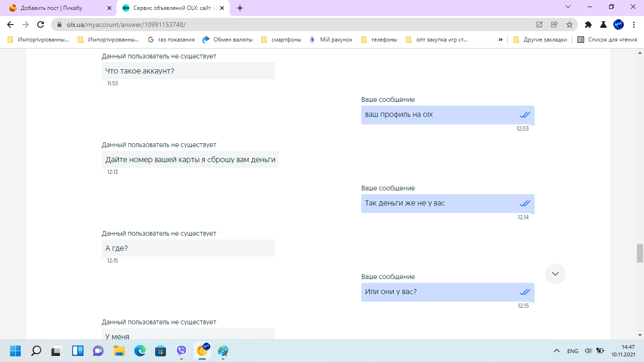Screen dimensions: 644x362
Task: Reload the OLX page
Action: coord(41,25)
